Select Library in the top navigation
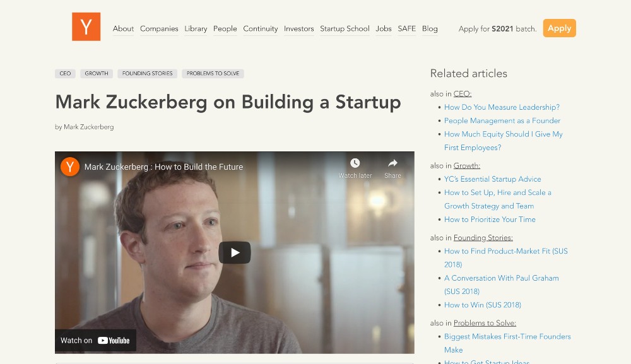Viewport: 631px width, 364px height. click(196, 28)
